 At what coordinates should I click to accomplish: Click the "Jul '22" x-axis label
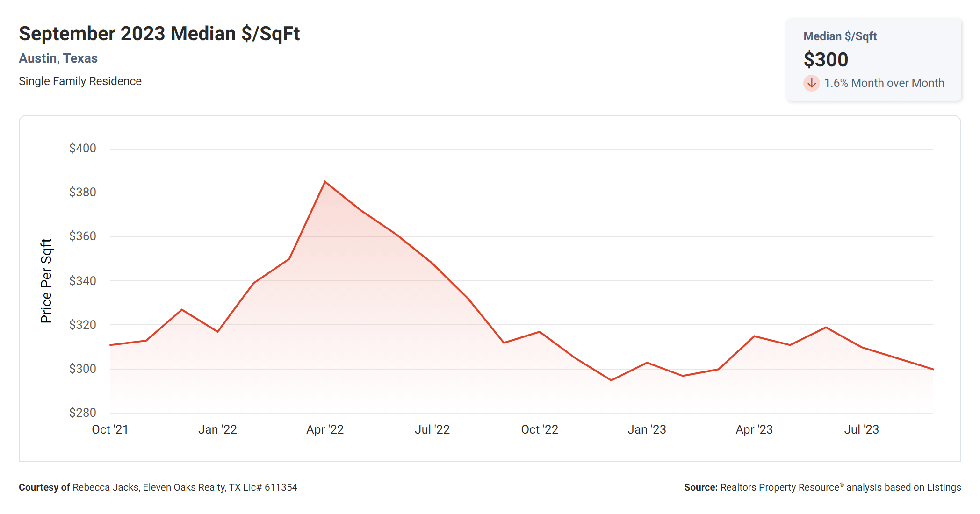432,429
